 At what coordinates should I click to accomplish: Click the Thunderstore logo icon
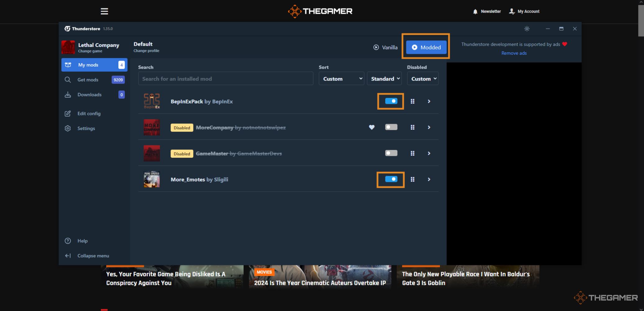point(67,29)
